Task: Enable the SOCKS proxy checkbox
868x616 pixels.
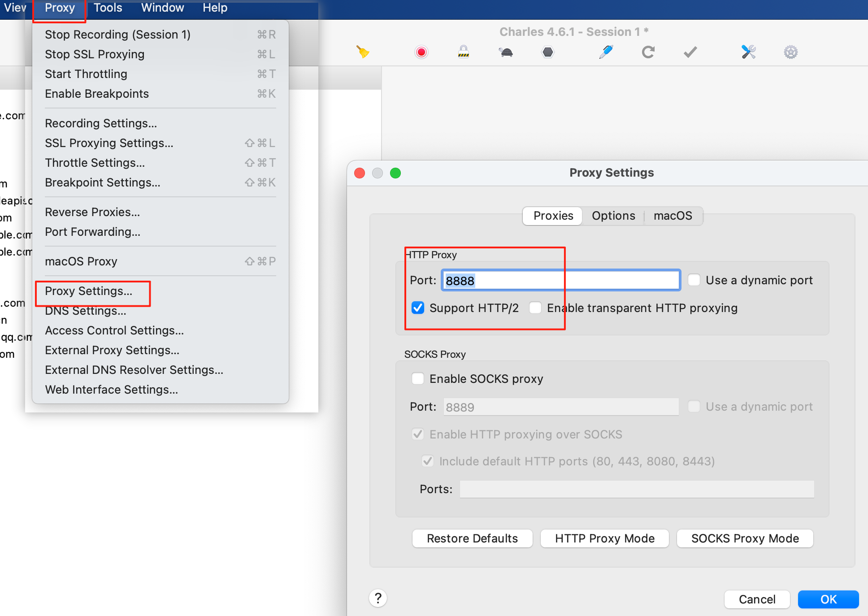Action: coord(418,379)
